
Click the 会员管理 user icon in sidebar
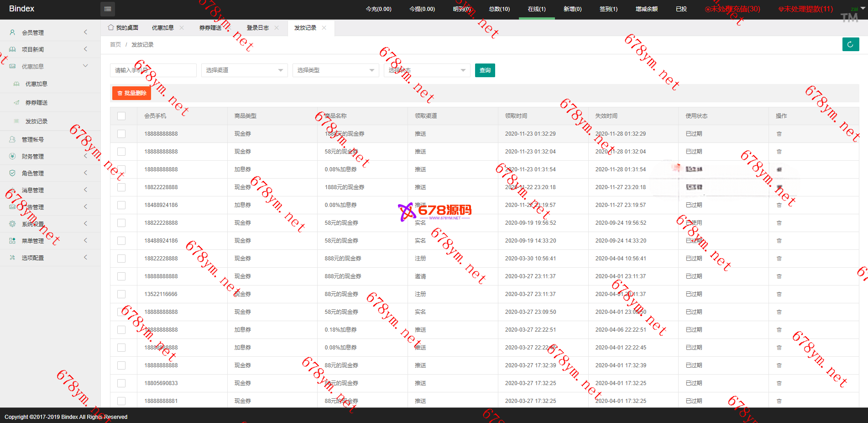click(12, 32)
